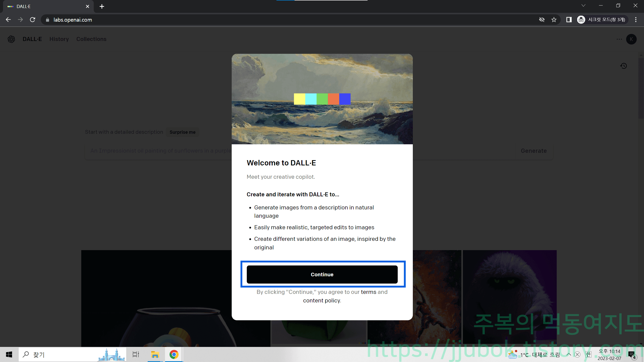This screenshot has width=644, height=362.
Task: Switch to the Collections tab
Action: point(91,39)
